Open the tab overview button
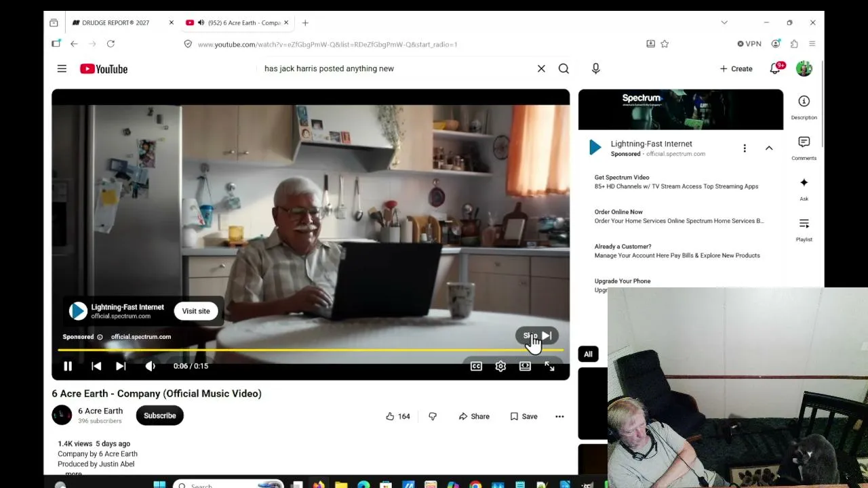 coord(54,22)
